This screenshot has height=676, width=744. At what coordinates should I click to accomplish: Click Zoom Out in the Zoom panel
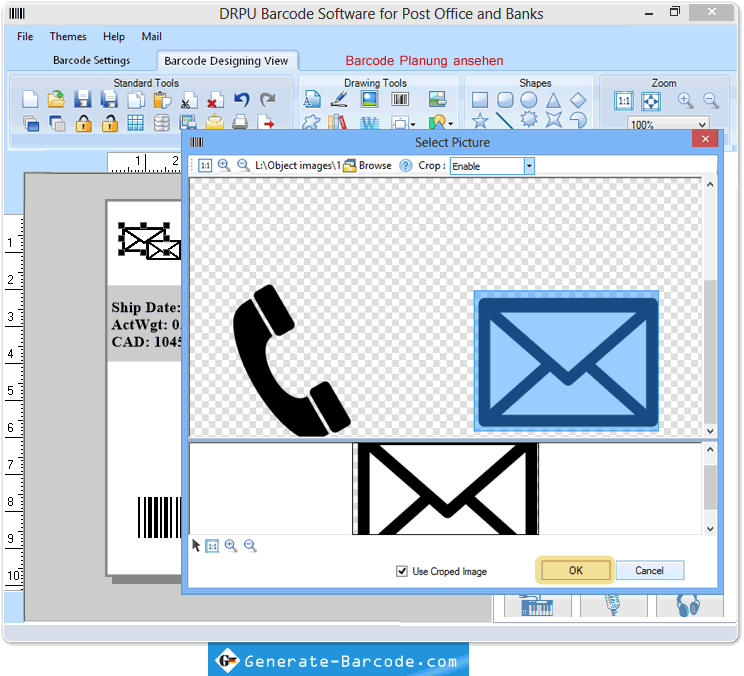[x=711, y=100]
